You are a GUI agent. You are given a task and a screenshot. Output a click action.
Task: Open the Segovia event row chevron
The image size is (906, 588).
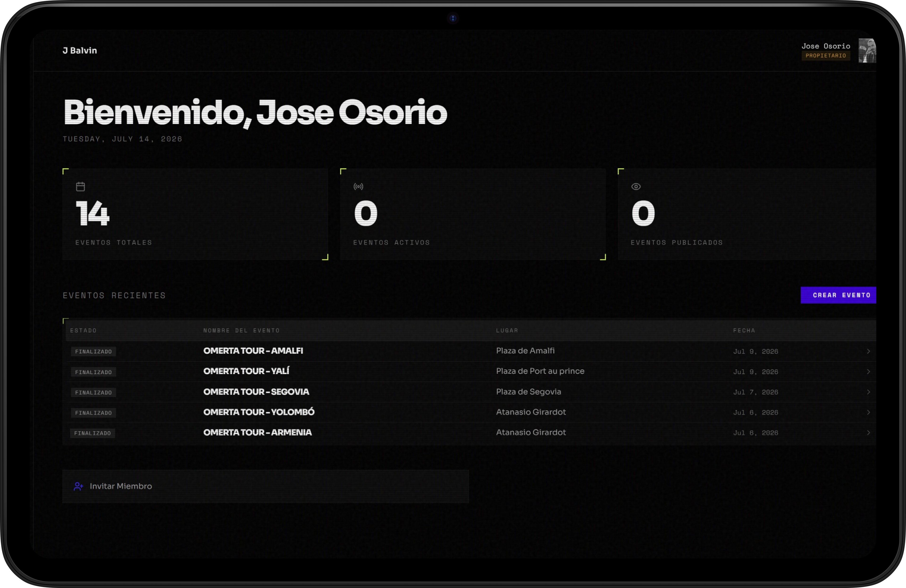(x=868, y=392)
